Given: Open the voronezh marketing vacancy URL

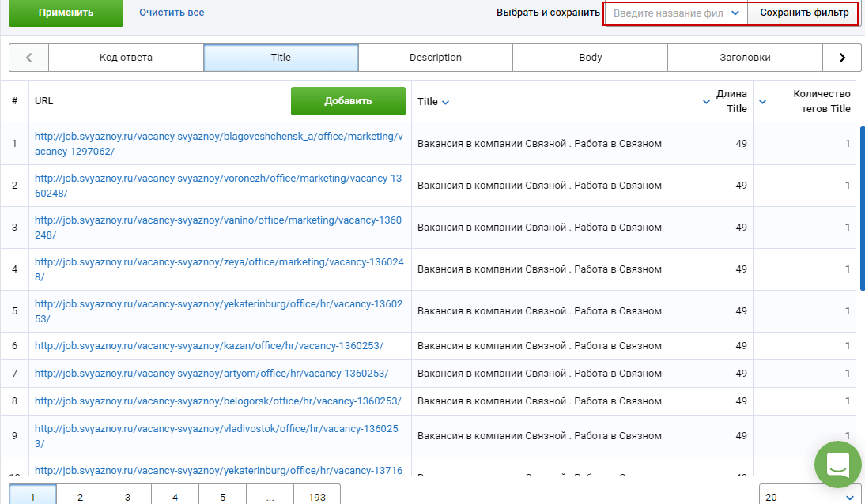Looking at the screenshot, I should point(218,186).
